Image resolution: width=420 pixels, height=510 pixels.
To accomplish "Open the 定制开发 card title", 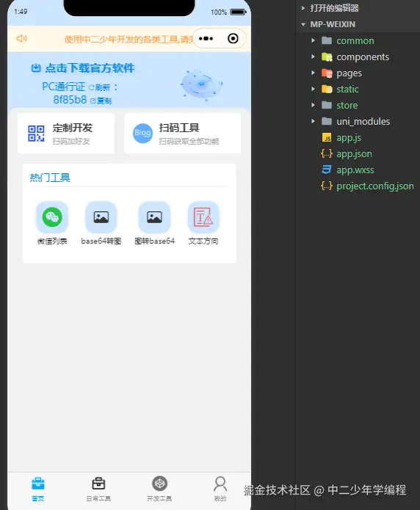I will (x=72, y=128).
